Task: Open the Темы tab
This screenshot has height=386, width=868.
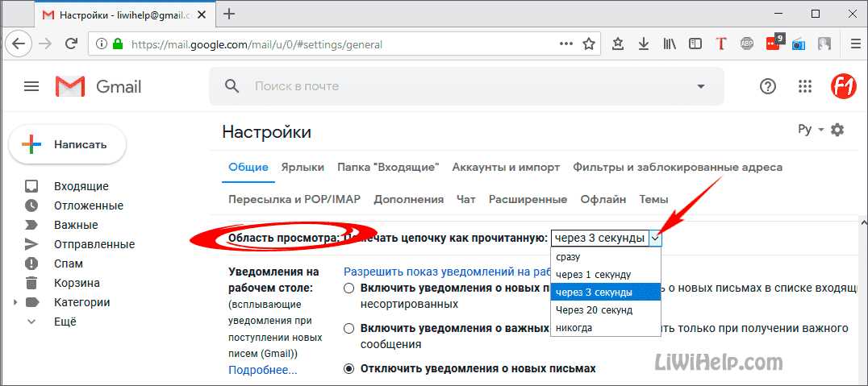Action: point(653,199)
